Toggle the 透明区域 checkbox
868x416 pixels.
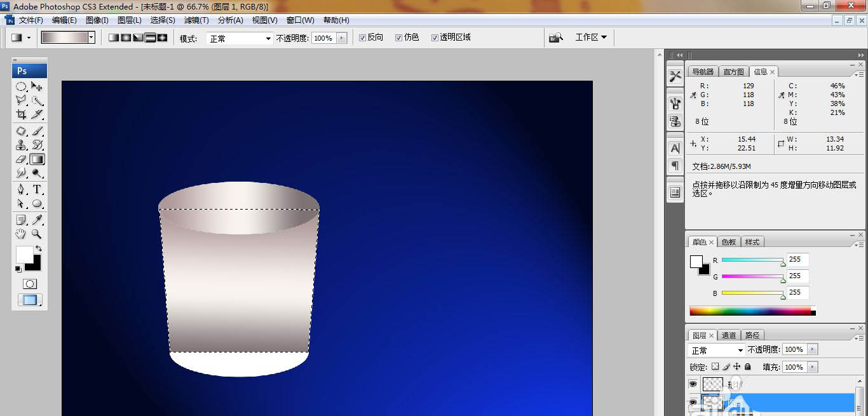[x=435, y=37]
